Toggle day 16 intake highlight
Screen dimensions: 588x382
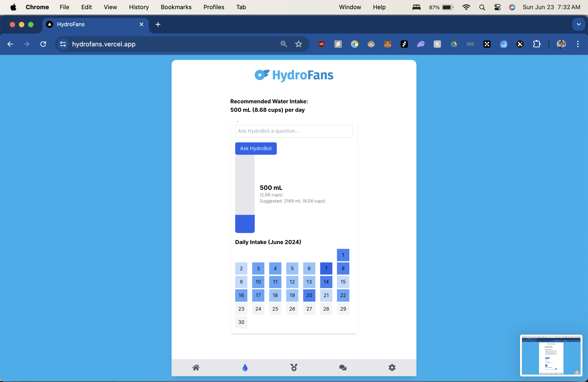coord(241,295)
